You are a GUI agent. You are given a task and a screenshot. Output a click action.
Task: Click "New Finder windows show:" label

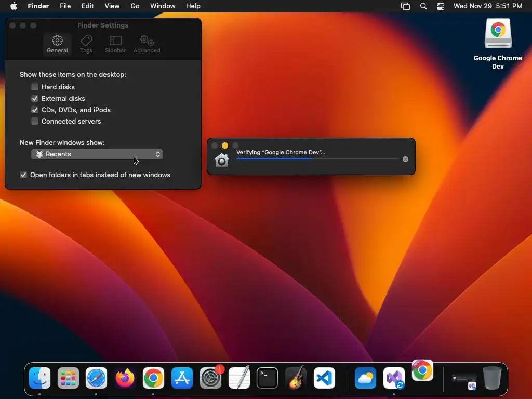click(62, 142)
